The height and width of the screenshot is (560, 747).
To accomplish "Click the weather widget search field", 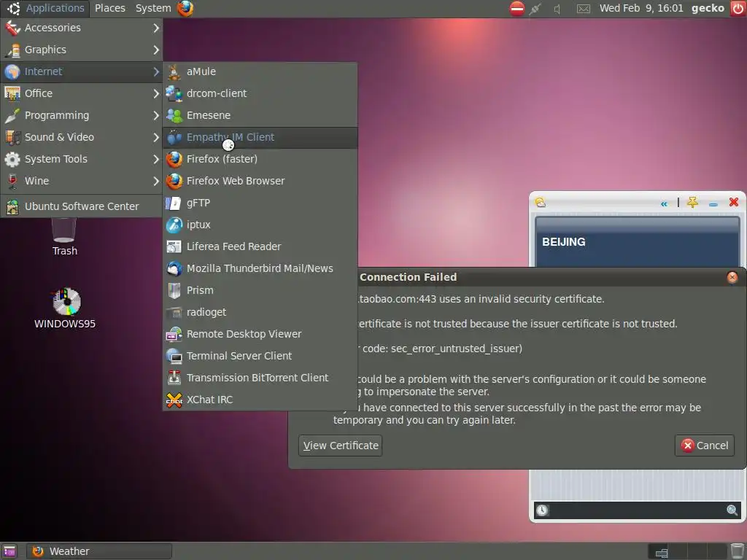I will pyautogui.click(x=637, y=510).
